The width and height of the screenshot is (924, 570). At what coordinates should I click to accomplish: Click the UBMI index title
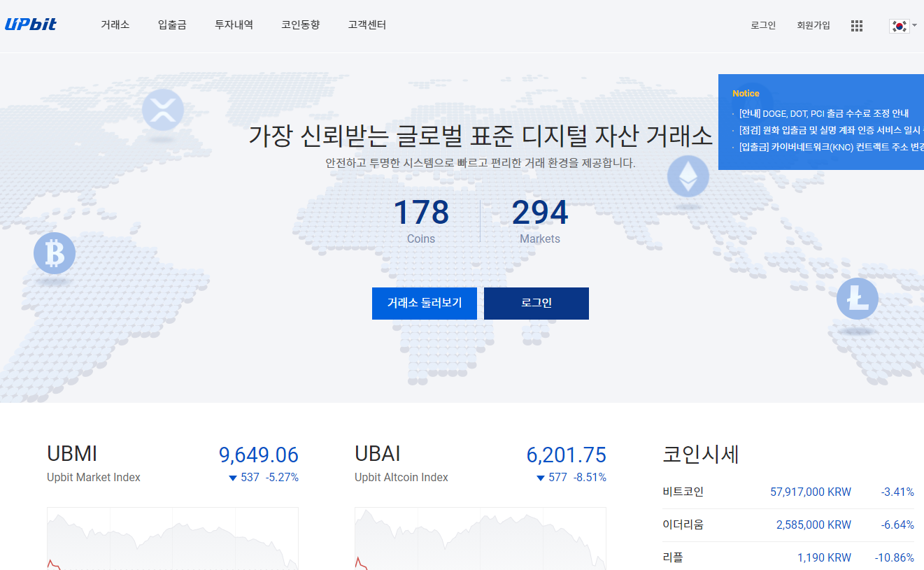72,454
